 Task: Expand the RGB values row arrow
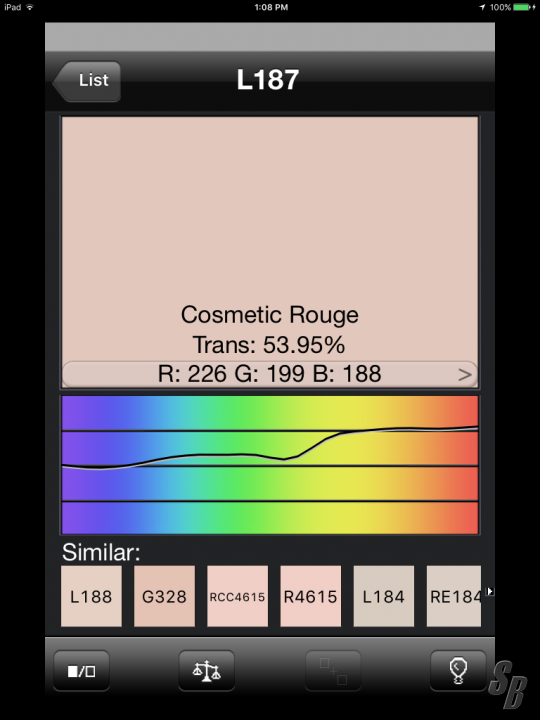[x=465, y=375]
